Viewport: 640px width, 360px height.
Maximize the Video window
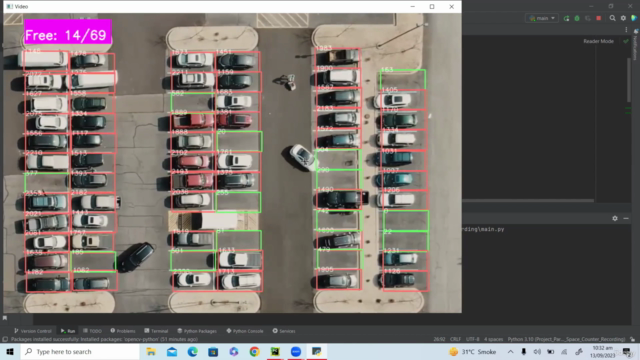tap(432, 7)
